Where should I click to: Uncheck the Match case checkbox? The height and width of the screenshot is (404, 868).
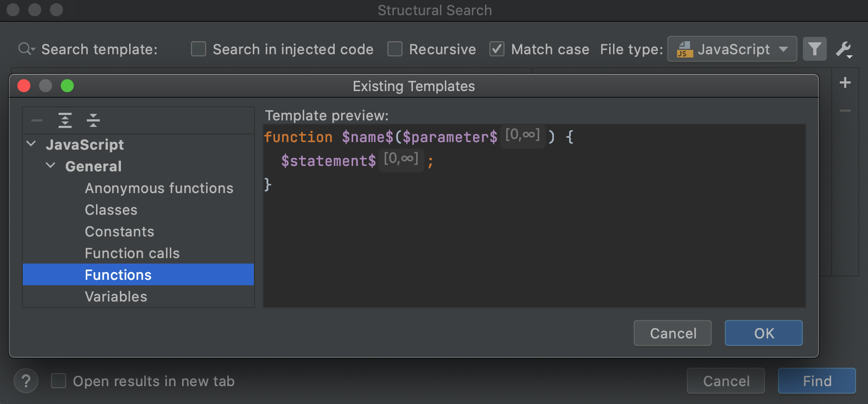[x=497, y=49]
